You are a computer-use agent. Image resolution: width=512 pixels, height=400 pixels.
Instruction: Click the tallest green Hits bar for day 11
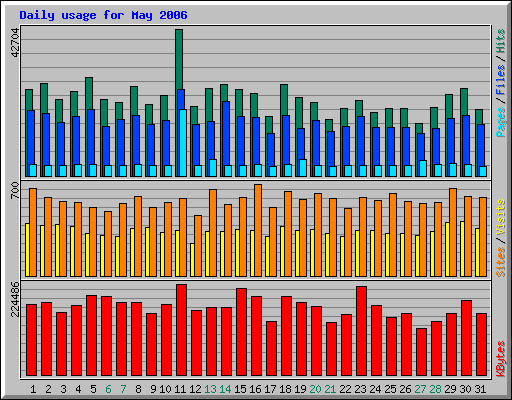coord(179,59)
